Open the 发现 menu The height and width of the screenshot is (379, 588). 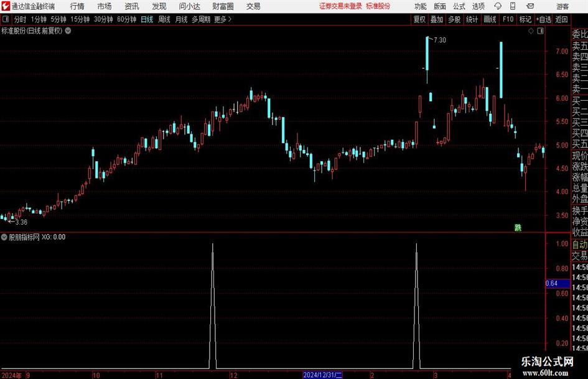[159, 6]
